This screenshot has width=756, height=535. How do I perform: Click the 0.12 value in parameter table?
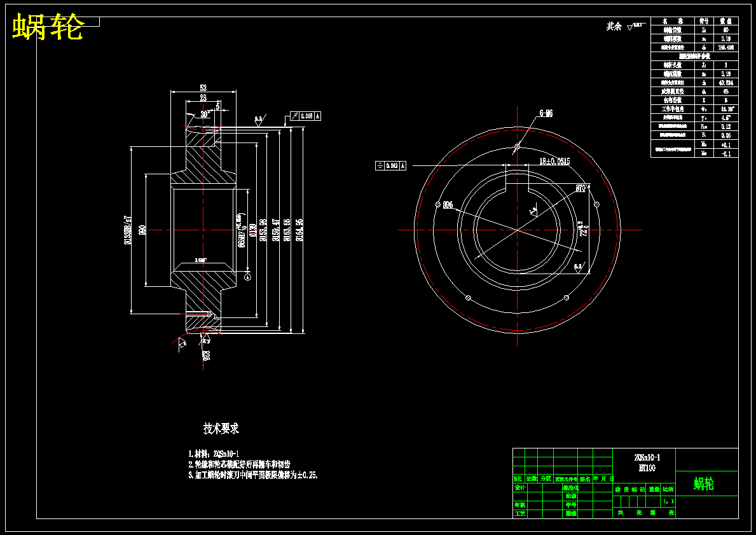click(x=725, y=127)
